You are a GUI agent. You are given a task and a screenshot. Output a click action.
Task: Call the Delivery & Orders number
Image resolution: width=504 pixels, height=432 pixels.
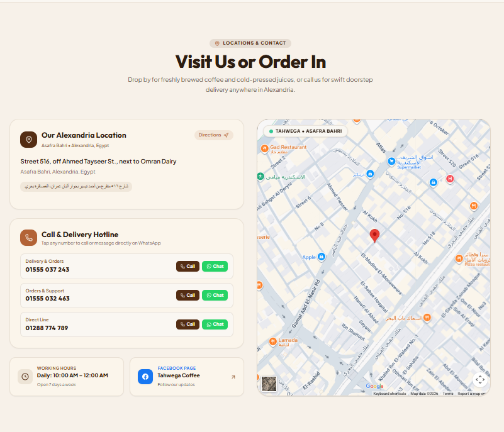pyautogui.click(x=188, y=266)
